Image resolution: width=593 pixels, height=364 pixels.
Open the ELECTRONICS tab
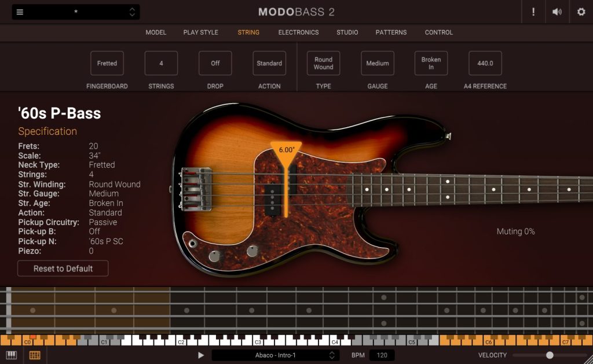(x=298, y=32)
